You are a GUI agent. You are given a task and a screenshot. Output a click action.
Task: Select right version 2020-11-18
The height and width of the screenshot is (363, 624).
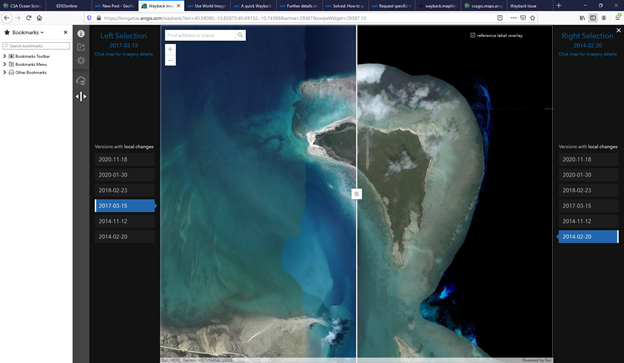pyautogui.click(x=589, y=159)
